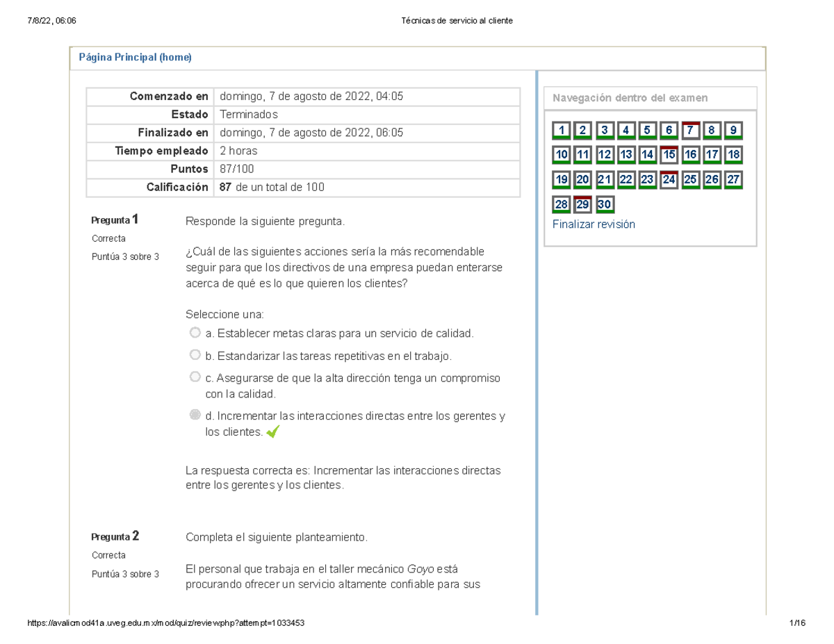Jump to question 4 navigation box
This screenshot has height=644, width=834.
[626, 130]
